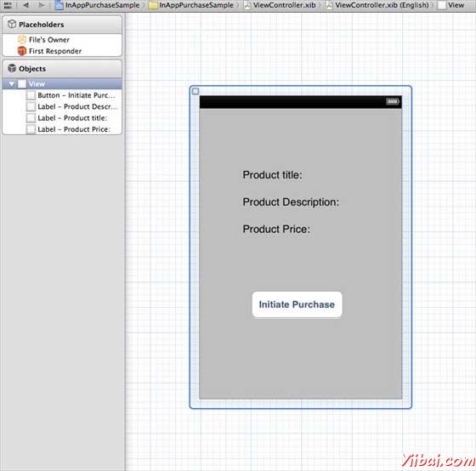Select the Product title: label on canvas
Image resolution: width=476 pixels, height=471 pixels.
272,175
